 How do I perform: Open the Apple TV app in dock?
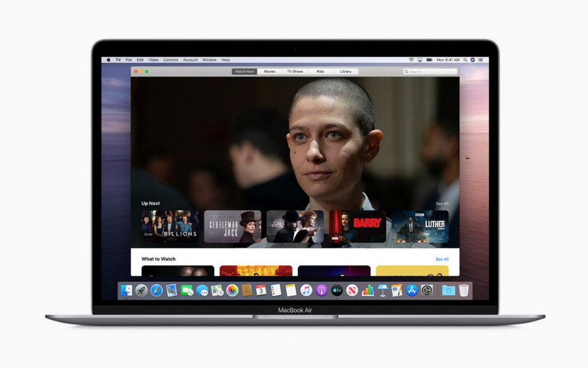click(337, 290)
